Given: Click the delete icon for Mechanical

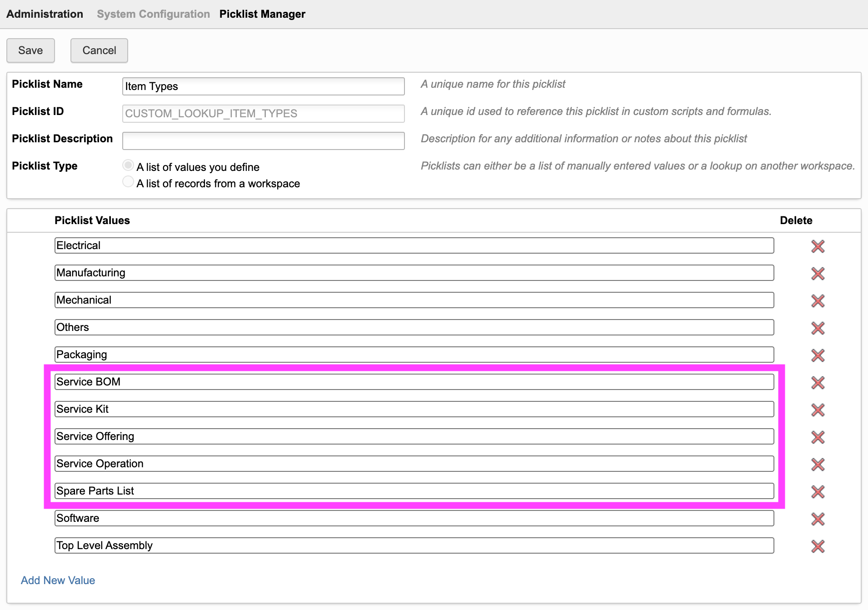Looking at the screenshot, I should (818, 300).
